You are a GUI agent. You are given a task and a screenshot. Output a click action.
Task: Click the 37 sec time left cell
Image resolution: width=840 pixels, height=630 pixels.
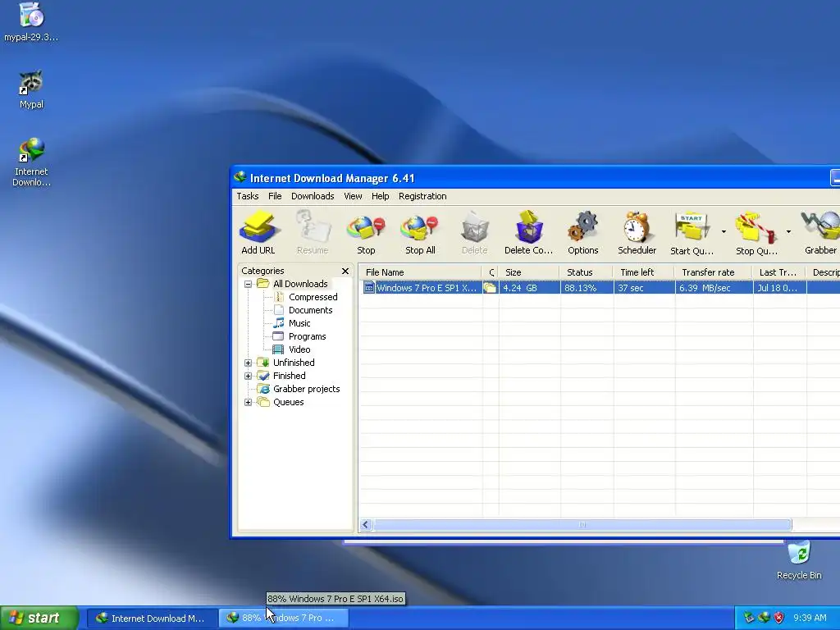click(x=645, y=288)
